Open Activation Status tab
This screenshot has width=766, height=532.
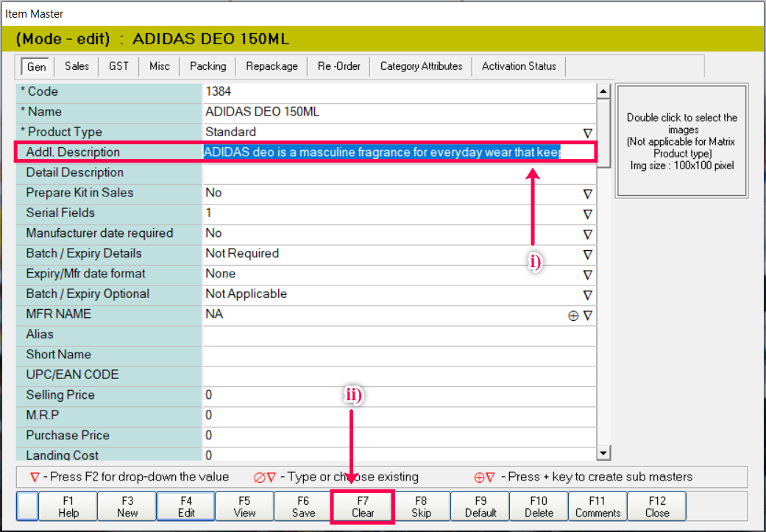[519, 66]
